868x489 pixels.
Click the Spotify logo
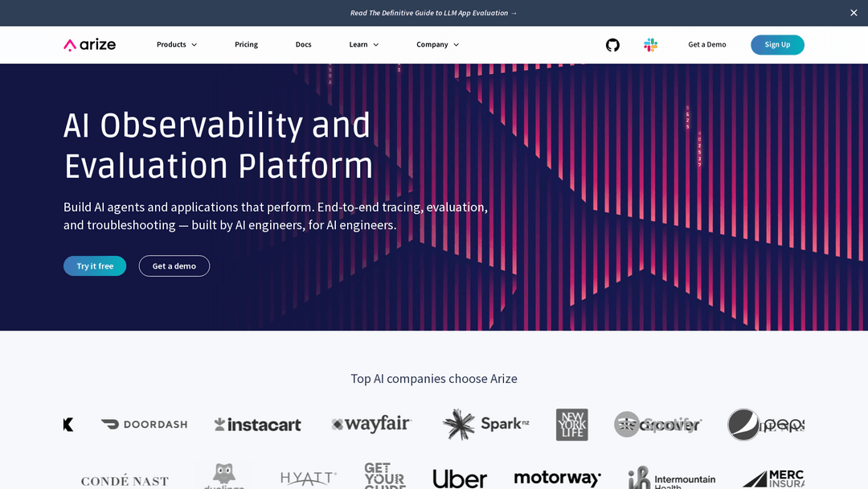click(x=657, y=425)
